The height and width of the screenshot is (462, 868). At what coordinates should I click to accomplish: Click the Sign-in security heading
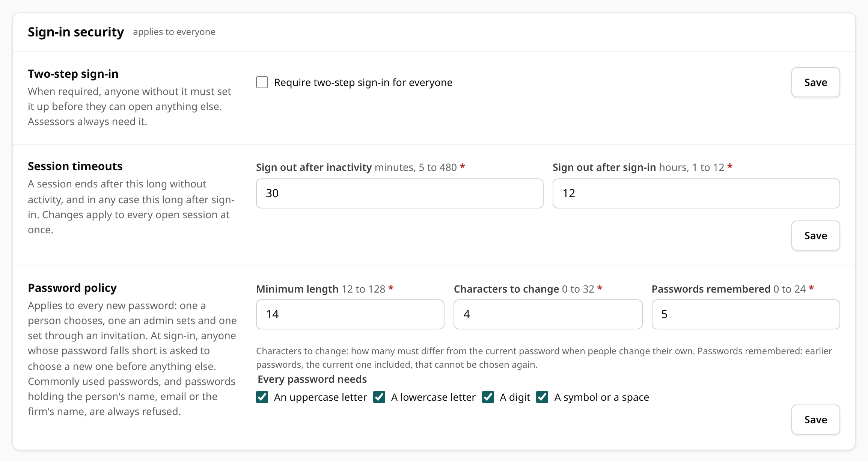[x=76, y=32]
